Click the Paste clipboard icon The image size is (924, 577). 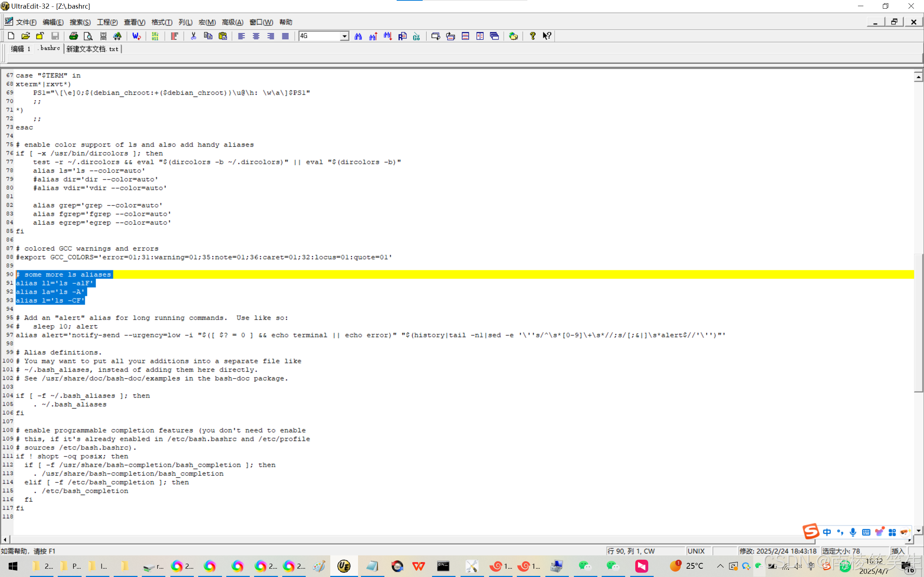click(x=223, y=36)
